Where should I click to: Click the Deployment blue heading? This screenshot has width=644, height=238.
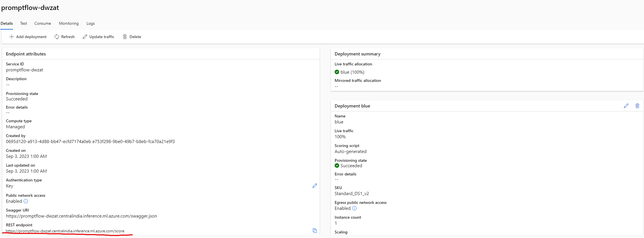click(x=352, y=106)
